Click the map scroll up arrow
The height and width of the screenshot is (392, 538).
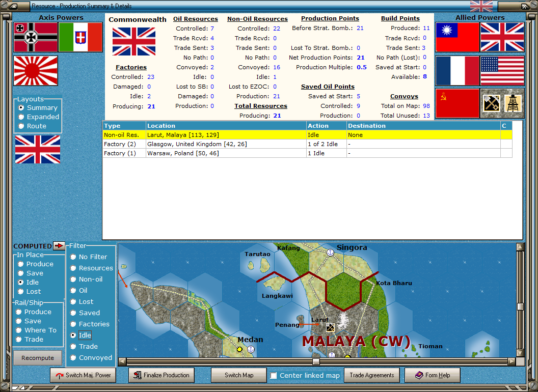click(x=520, y=246)
